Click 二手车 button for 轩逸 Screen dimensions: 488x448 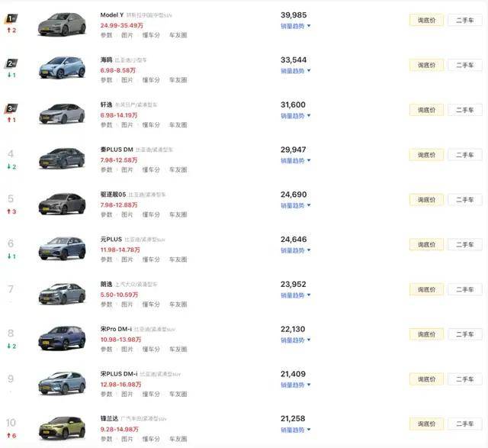(x=465, y=110)
